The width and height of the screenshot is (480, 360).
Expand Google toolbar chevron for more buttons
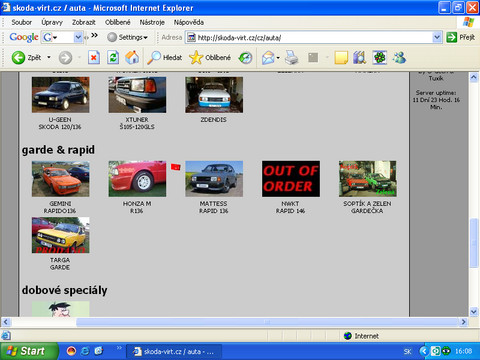pyautogui.click(x=95, y=35)
